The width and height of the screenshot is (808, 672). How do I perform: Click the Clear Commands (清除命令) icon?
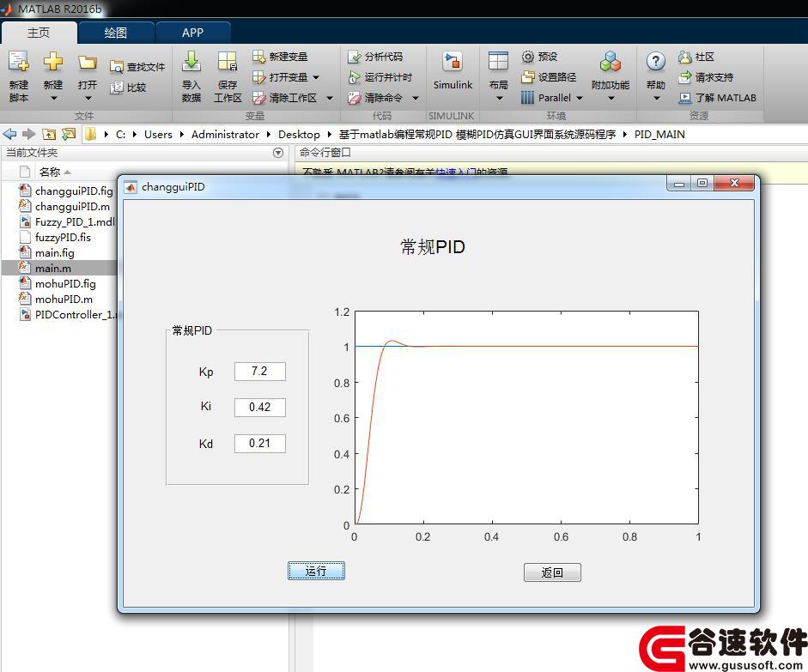point(354,98)
